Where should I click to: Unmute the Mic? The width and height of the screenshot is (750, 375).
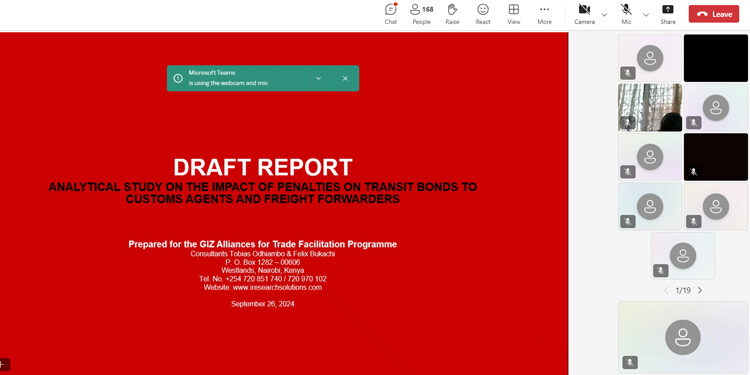(x=626, y=14)
